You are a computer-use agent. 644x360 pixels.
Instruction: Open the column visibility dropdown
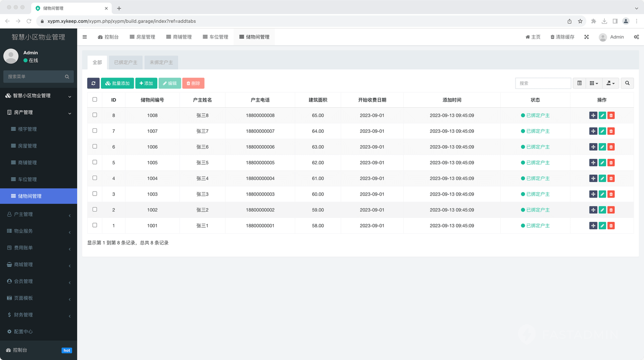(x=594, y=83)
